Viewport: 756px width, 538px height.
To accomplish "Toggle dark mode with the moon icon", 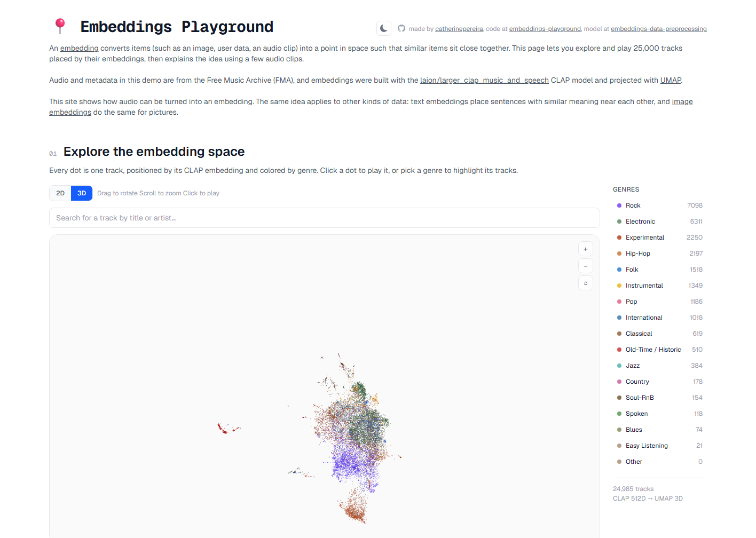I will (x=383, y=28).
